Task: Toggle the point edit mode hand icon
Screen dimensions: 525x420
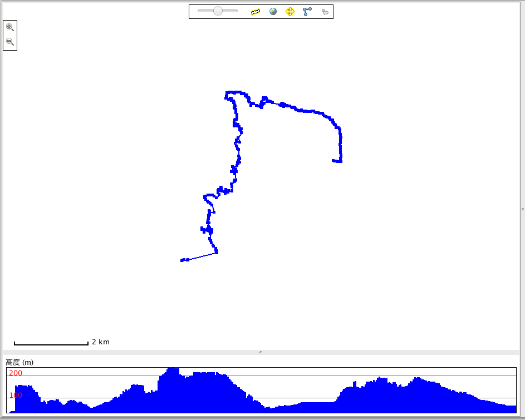Action: [x=325, y=12]
